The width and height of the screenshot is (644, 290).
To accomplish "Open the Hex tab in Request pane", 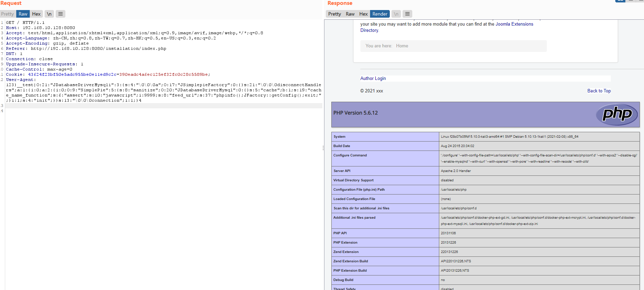I will (36, 14).
